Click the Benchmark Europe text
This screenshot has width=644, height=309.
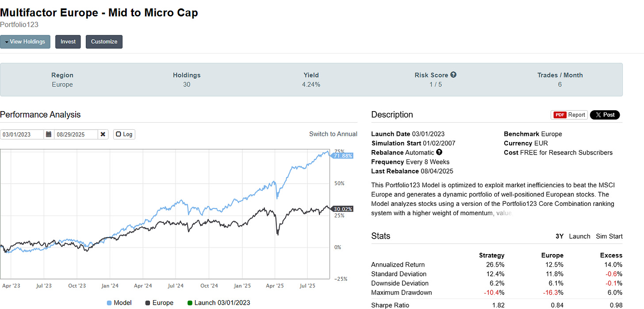[x=533, y=134]
